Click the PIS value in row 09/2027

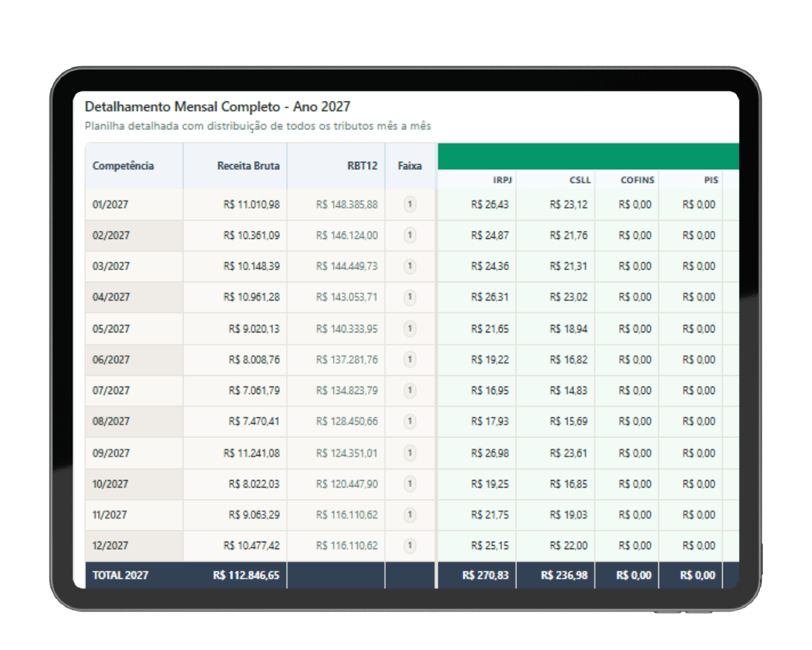699,453
